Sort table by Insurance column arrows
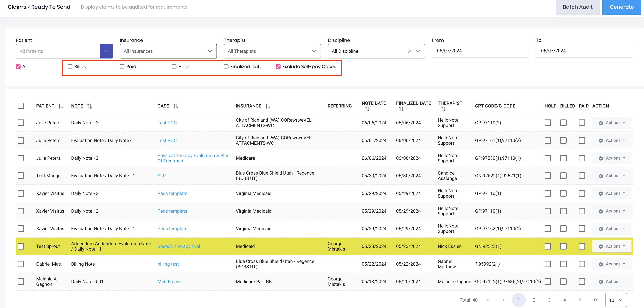The image size is (644, 308). click(268, 106)
